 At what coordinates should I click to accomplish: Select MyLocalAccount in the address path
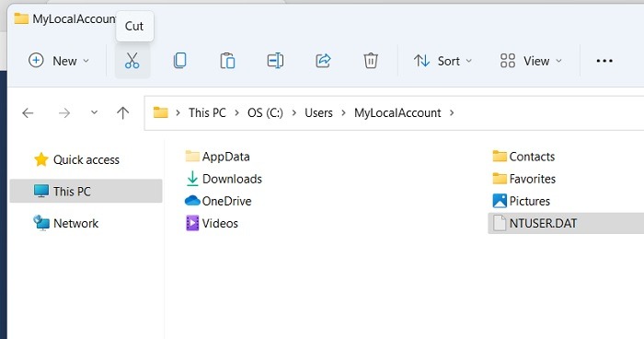[x=397, y=112]
